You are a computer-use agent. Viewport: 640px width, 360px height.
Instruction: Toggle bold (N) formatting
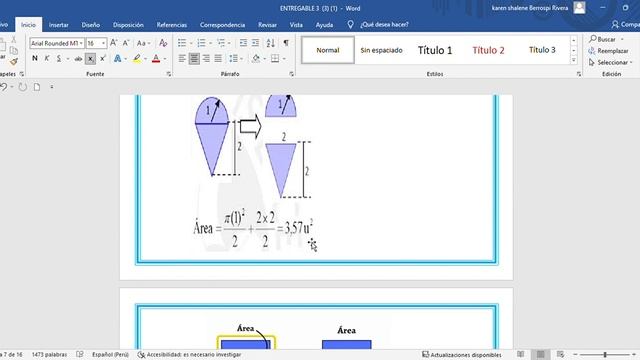click(x=35, y=59)
